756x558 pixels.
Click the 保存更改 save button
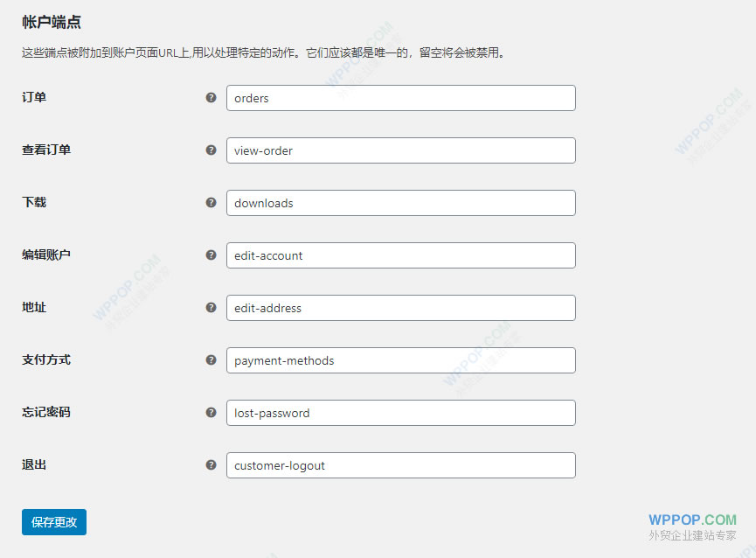pos(54,522)
